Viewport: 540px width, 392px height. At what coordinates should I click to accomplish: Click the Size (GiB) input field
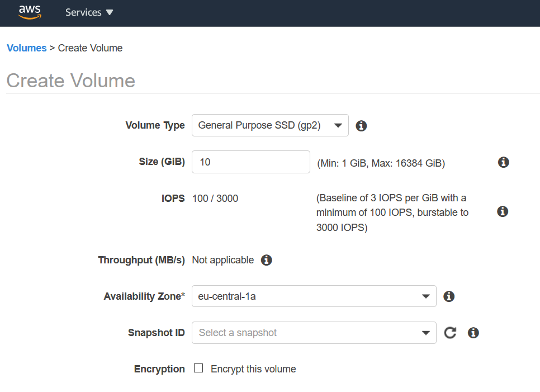(x=250, y=162)
